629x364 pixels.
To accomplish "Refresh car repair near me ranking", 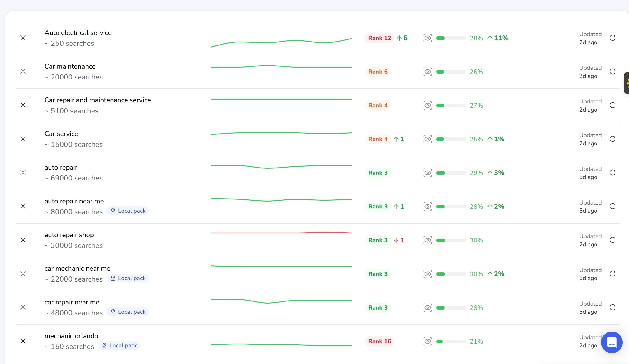I will click(612, 307).
